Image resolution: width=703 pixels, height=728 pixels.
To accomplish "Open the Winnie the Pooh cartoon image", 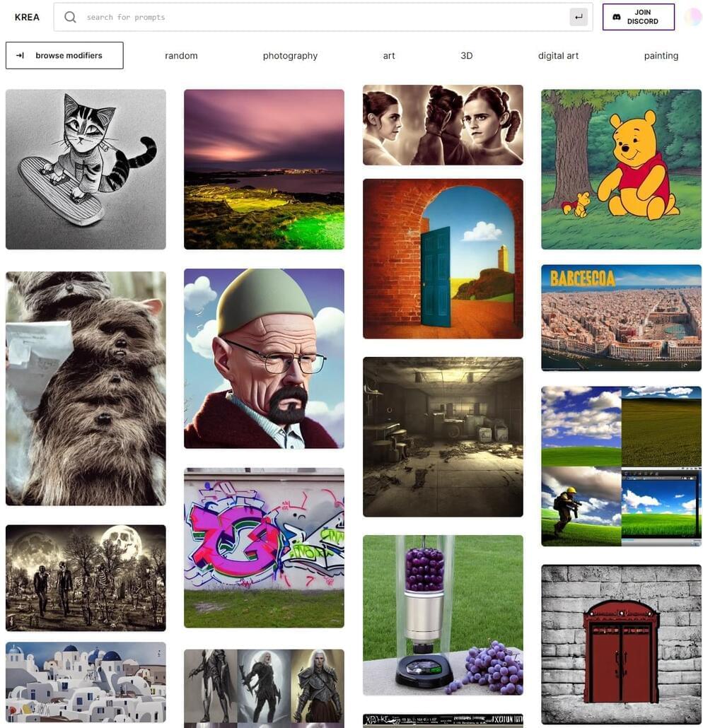I will [x=621, y=170].
